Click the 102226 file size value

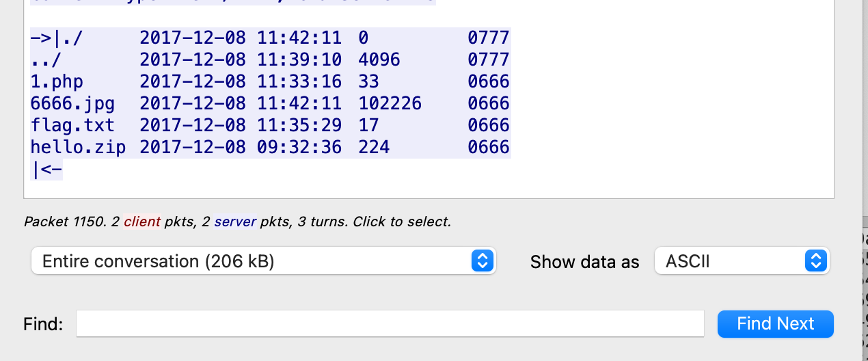point(390,104)
